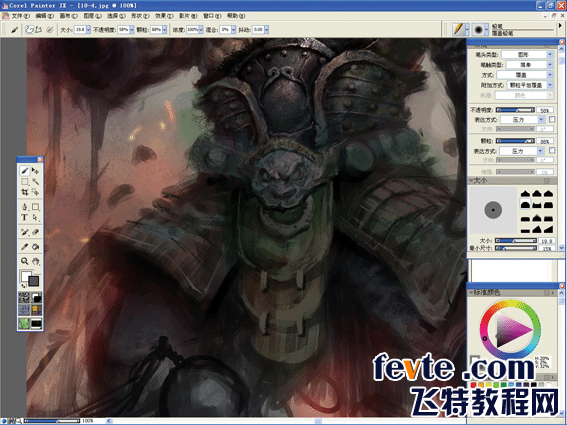This screenshot has height=425, width=567.
Task: Select the Selection Adjuster tool
Action: (x=35, y=192)
